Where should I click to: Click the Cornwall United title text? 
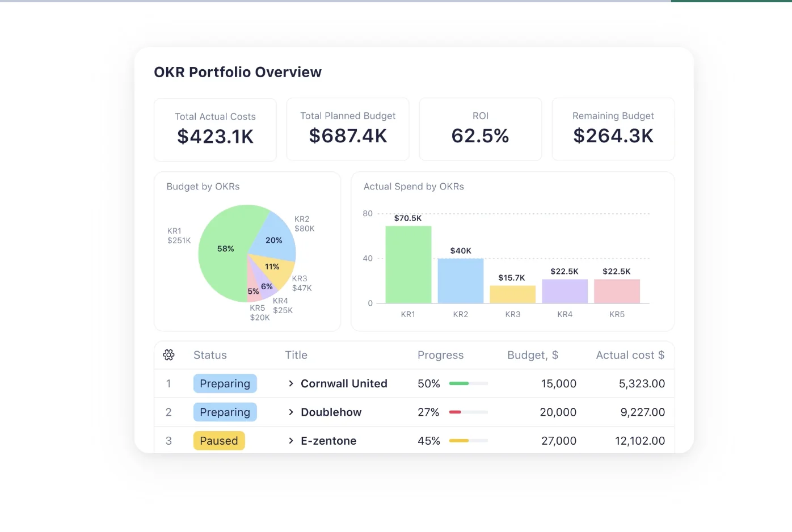[x=344, y=383]
